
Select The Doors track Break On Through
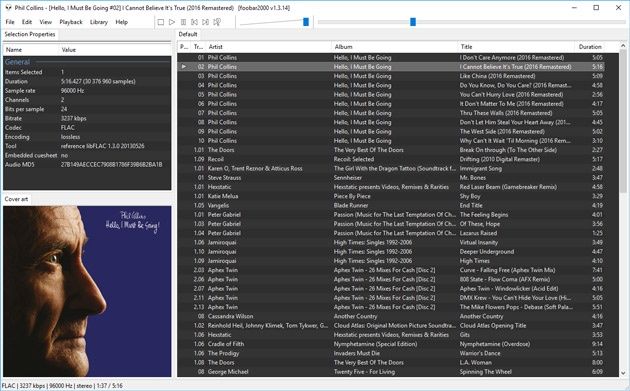pyautogui.click(x=391, y=150)
